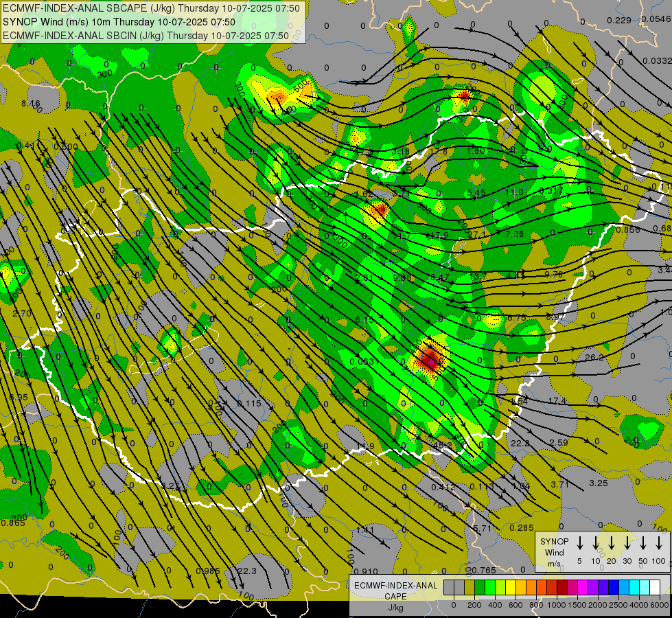This screenshot has height=618, width=672.
Task: Click the CIN value '2.59' on the map
Action: click(x=559, y=442)
